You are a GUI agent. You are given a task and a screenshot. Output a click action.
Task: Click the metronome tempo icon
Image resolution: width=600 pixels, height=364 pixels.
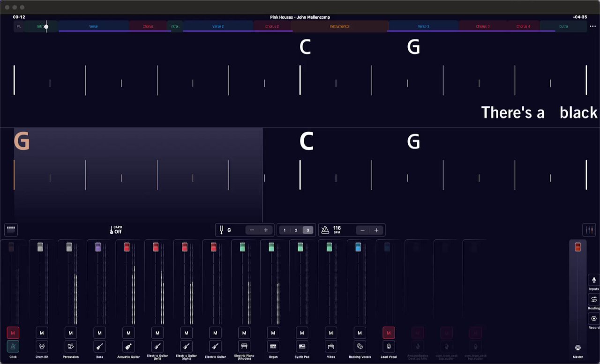coord(325,230)
